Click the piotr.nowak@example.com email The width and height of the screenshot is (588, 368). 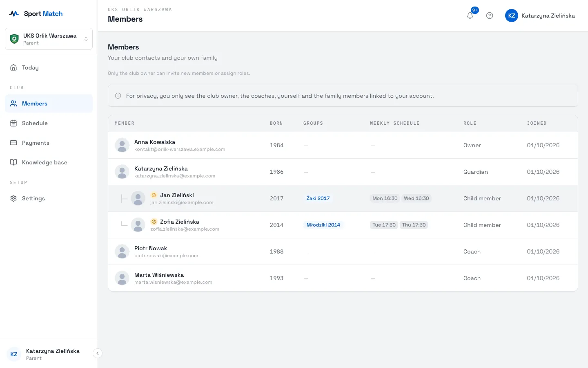(x=166, y=256)
